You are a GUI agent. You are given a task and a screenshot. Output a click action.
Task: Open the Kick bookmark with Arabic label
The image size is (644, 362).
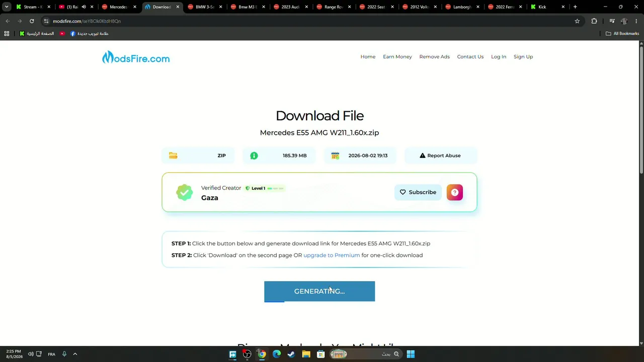(x=37, y=34)
